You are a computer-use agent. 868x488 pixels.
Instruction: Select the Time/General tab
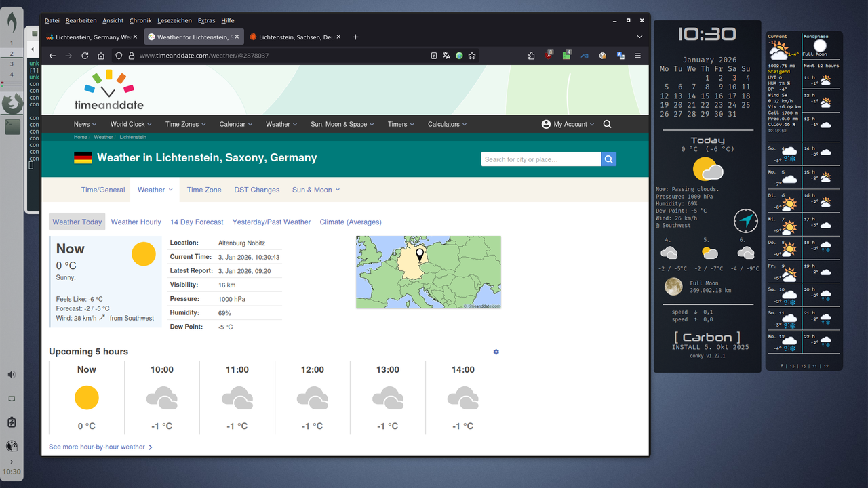tap(103, 190)
